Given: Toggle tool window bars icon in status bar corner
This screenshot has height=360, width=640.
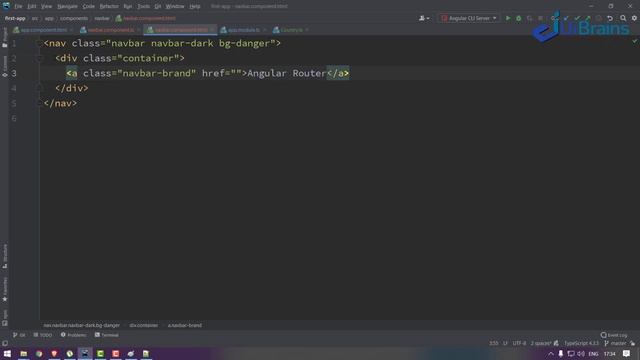Looking at the screenshot, I should click(5, 343).
